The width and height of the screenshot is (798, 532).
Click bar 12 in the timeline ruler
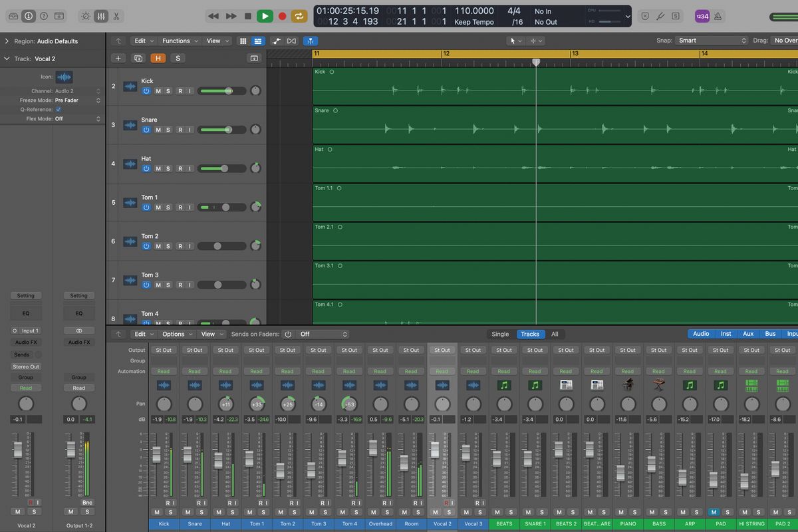click(x=444, y=53)
